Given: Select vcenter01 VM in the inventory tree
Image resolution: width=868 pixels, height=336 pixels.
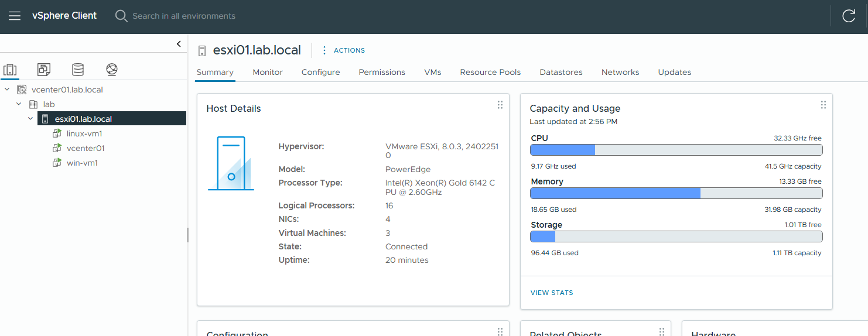Looking at the screenshot, I should (86, 148).
